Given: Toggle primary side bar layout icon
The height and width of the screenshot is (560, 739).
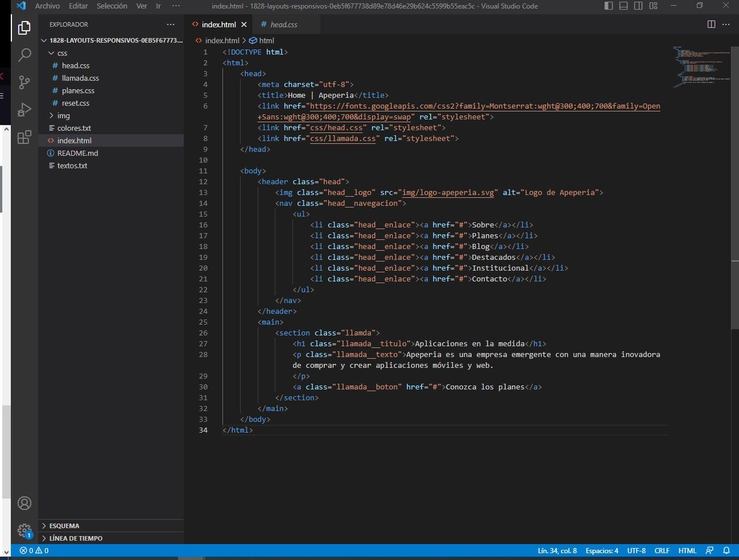Looking at the screenshot, I should pyautogui.click(x=609, y=6).
